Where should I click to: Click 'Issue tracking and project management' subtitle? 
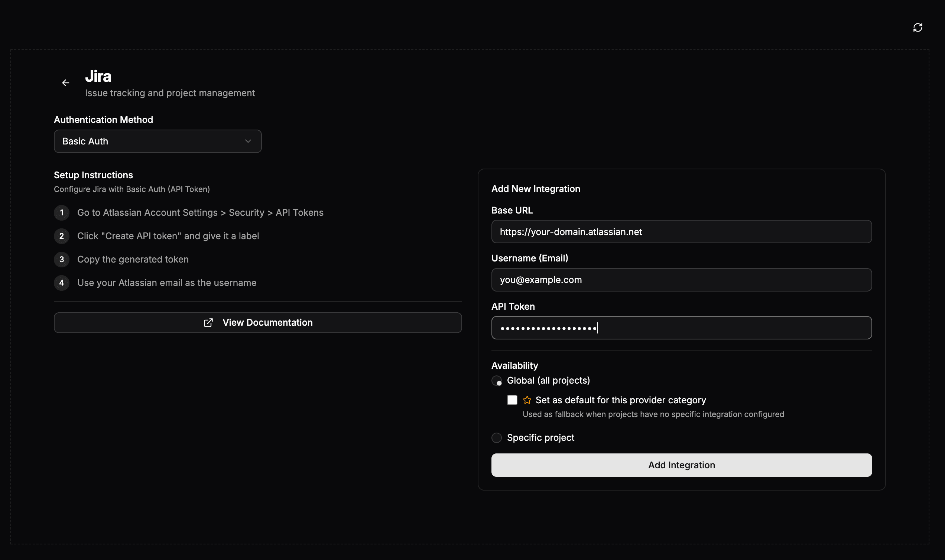(x=170, y=93)
